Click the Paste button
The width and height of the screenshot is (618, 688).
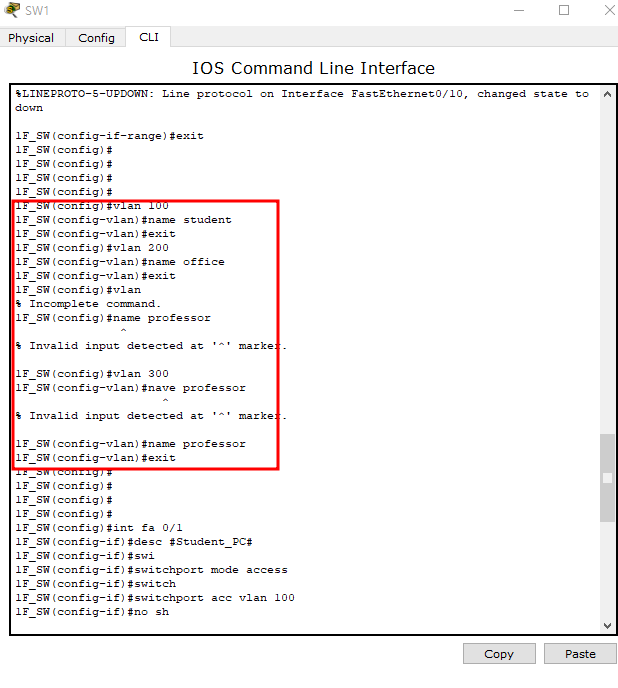[x=580, y=654]
